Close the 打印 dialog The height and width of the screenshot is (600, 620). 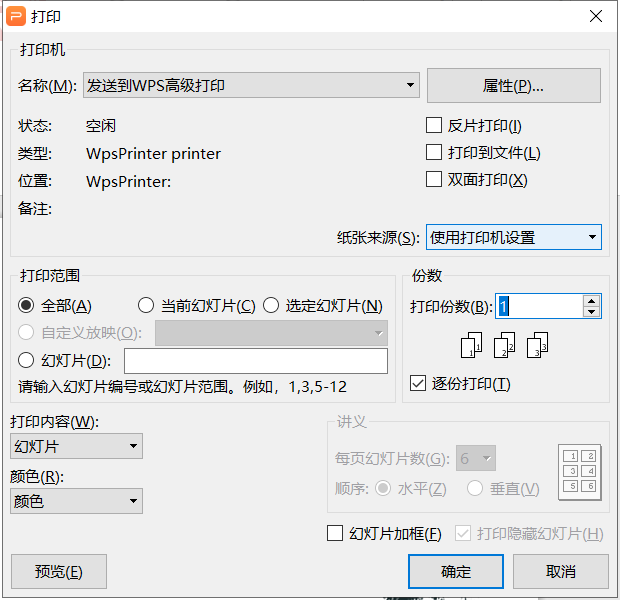point(595,16)
